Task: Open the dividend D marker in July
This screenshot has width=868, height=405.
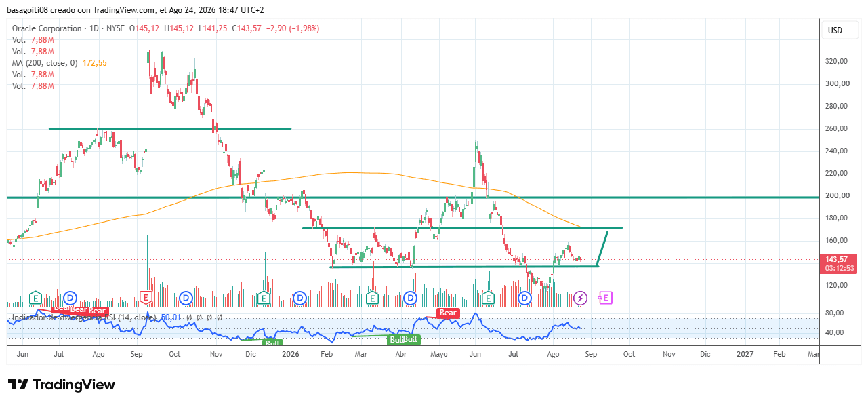Action: 70,297
